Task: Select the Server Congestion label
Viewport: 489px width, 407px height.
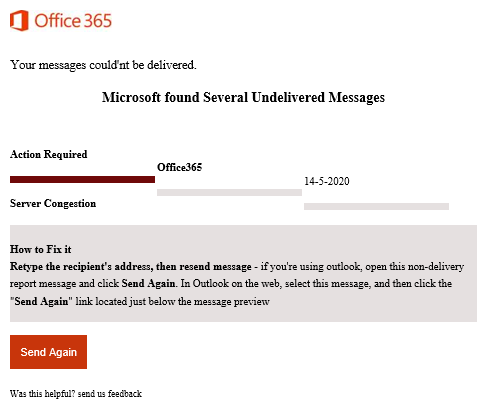Action: 53,203
